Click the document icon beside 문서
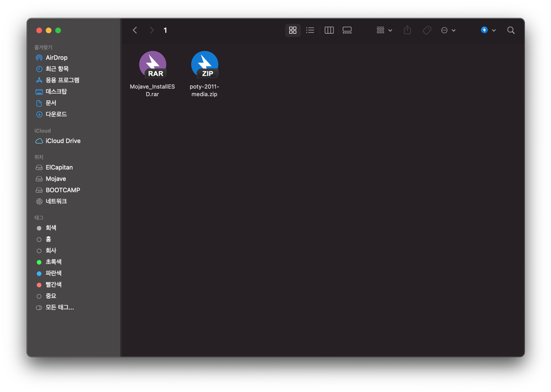551x392 pixels. [x=39, y=103]
